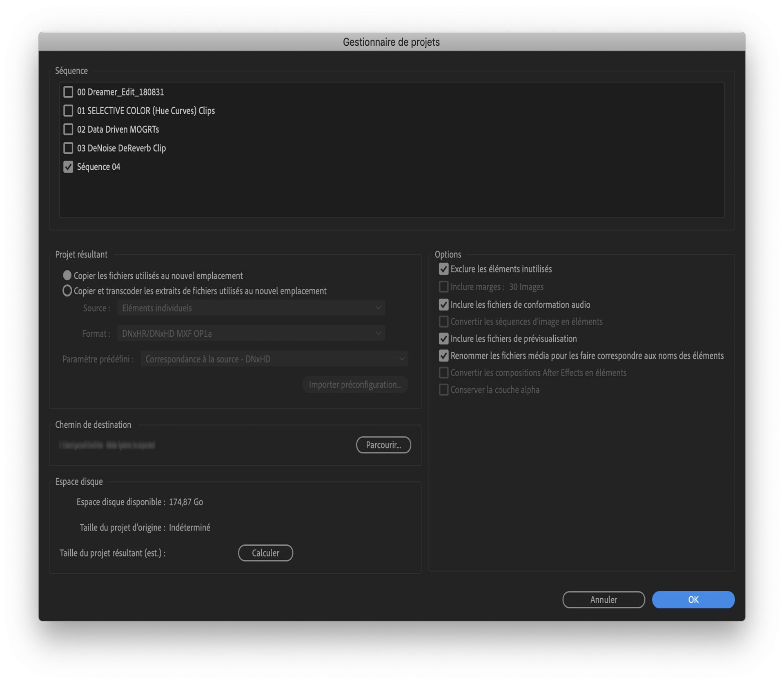
Task: Toggle Inclure les fichiers de conformation audio
Action: (443, 304)
